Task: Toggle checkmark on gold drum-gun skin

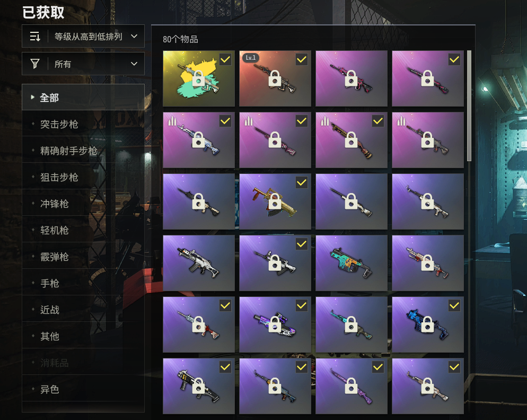Action: click(302, 182)
